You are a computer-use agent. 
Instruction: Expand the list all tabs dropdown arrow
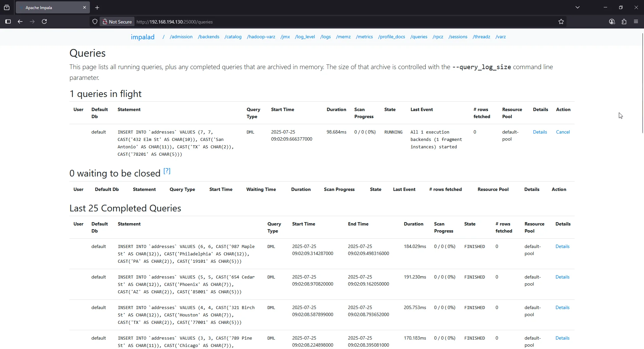(578, 7)
